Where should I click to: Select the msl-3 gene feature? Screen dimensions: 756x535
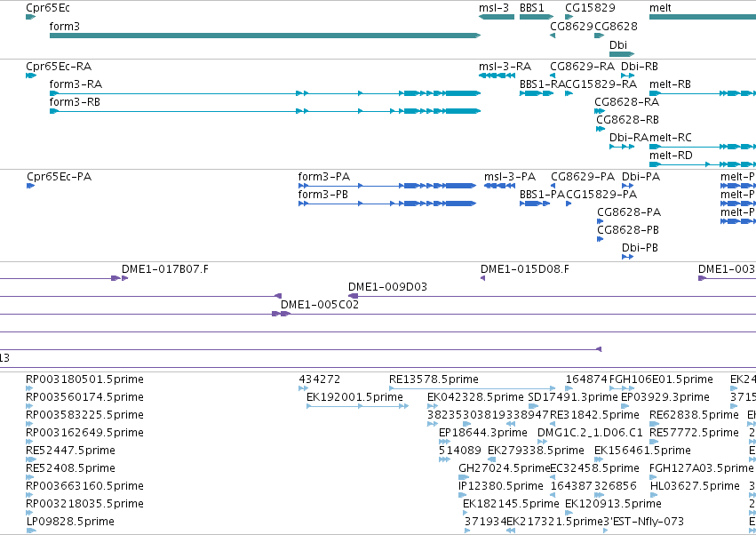[x=497, y=17]
